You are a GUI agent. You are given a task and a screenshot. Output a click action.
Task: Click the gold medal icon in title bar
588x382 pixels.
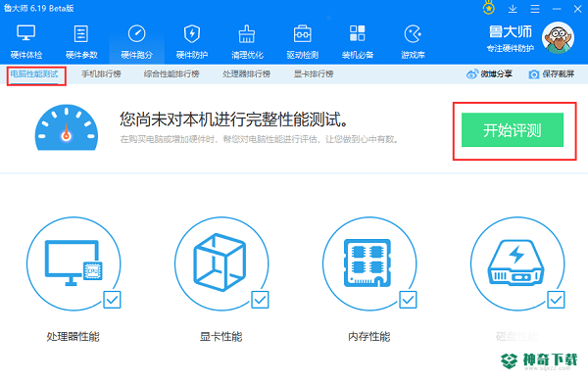point(488,8)
